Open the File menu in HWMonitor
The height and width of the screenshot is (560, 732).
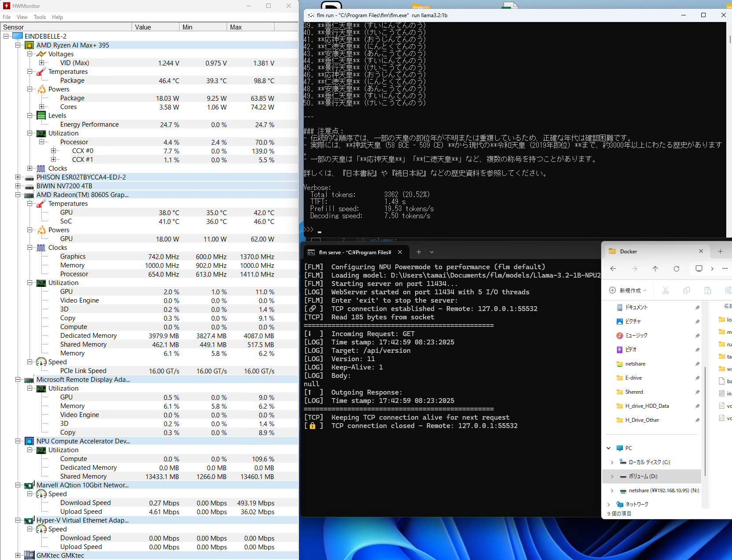(x=7, y=17)
